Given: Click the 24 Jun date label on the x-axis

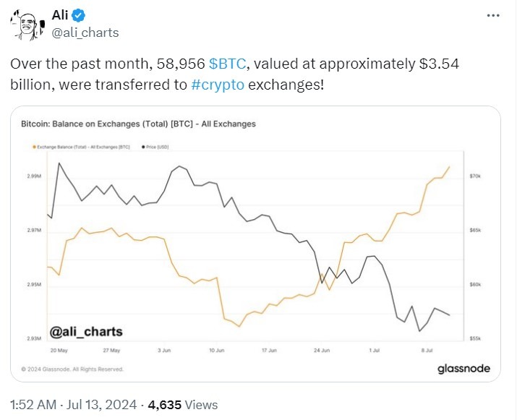Looking at the screenshot, I should tap(322, 350).
